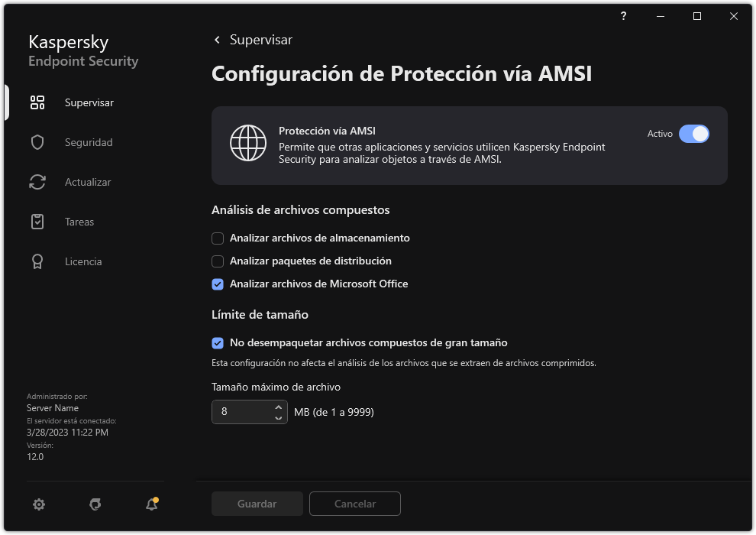Open the Tareas clipboard icon
This screenshot has width=756, height=535.
tap(37, 222)
